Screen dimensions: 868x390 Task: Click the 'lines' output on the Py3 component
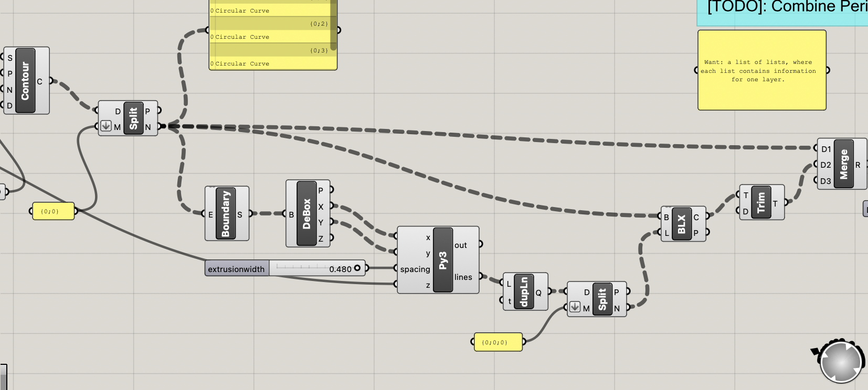(x=463, y=277)
